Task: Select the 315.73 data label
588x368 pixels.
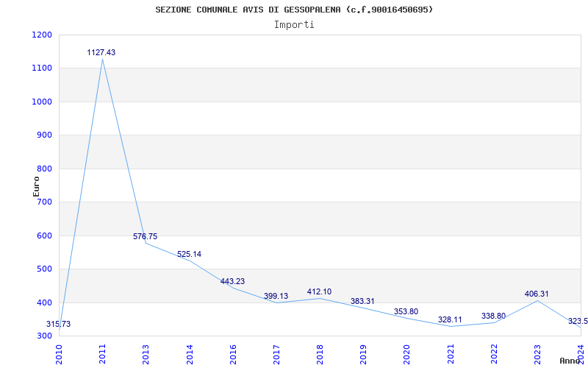Action: tap(59, 324)
